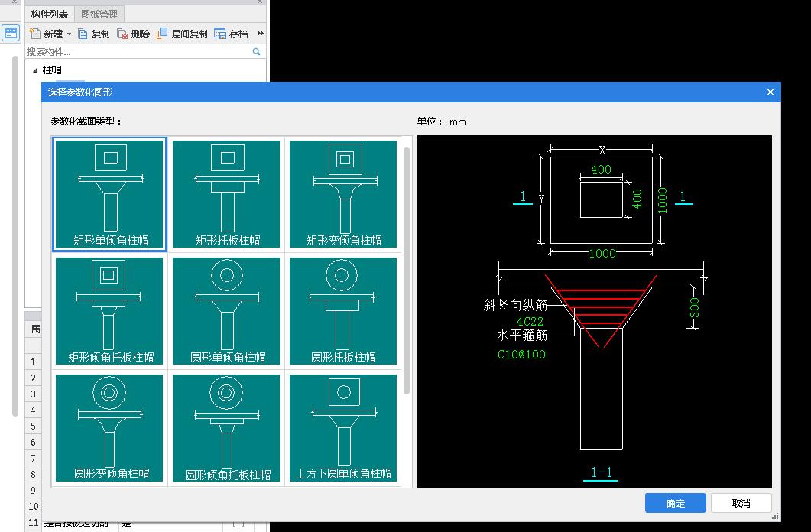811x532 pixels.
Task: Select 圆形倾角托板柱帽 thumbnail
Action: click(226, 428)
